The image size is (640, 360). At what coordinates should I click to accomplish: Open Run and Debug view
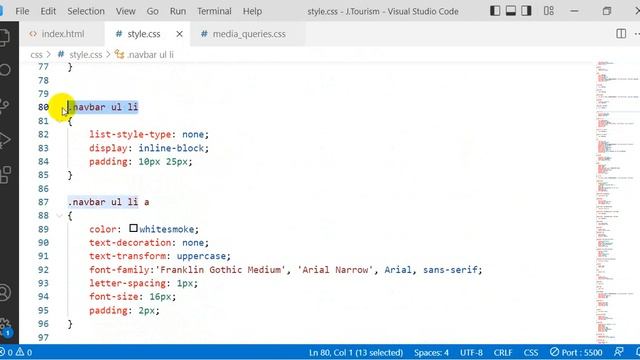point(5,140)
